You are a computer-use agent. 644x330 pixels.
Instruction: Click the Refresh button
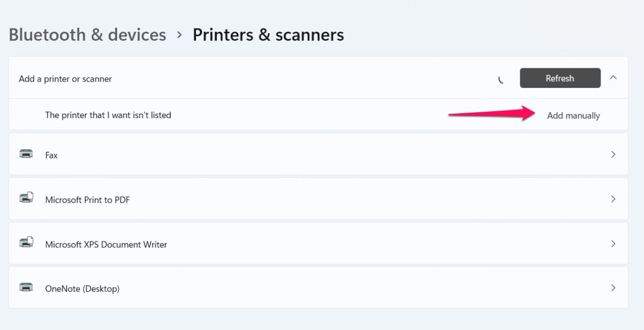560,78
